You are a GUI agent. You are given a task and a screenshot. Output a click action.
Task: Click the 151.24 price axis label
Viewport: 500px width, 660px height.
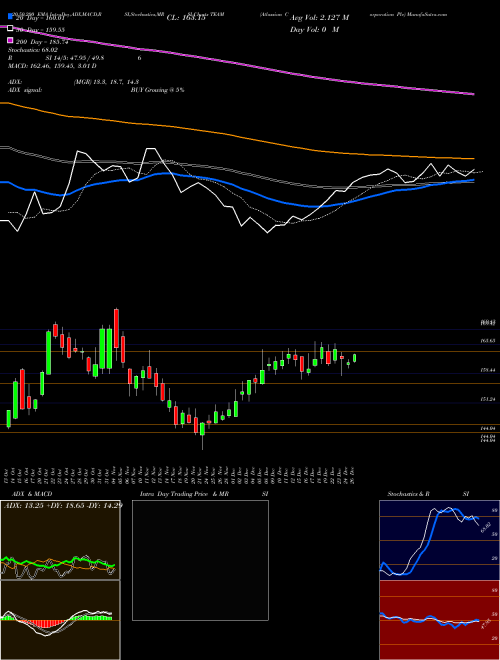point(488,399)
